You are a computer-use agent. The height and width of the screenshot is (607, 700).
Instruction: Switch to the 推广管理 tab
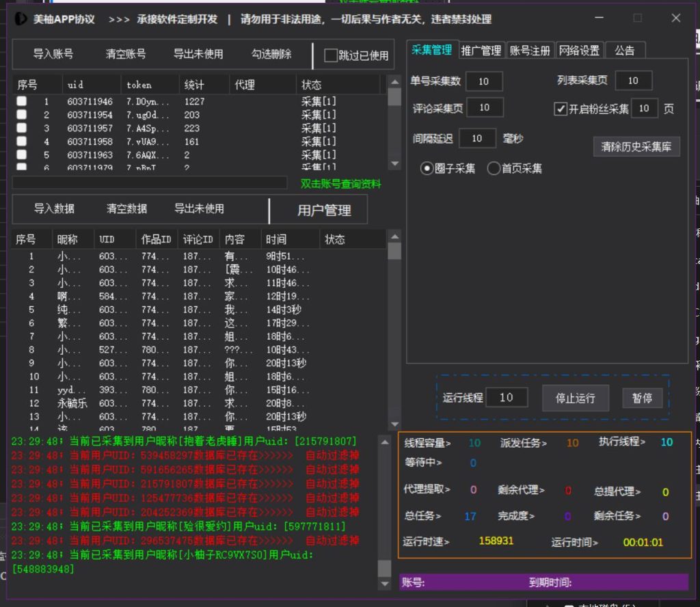[481, 50]
